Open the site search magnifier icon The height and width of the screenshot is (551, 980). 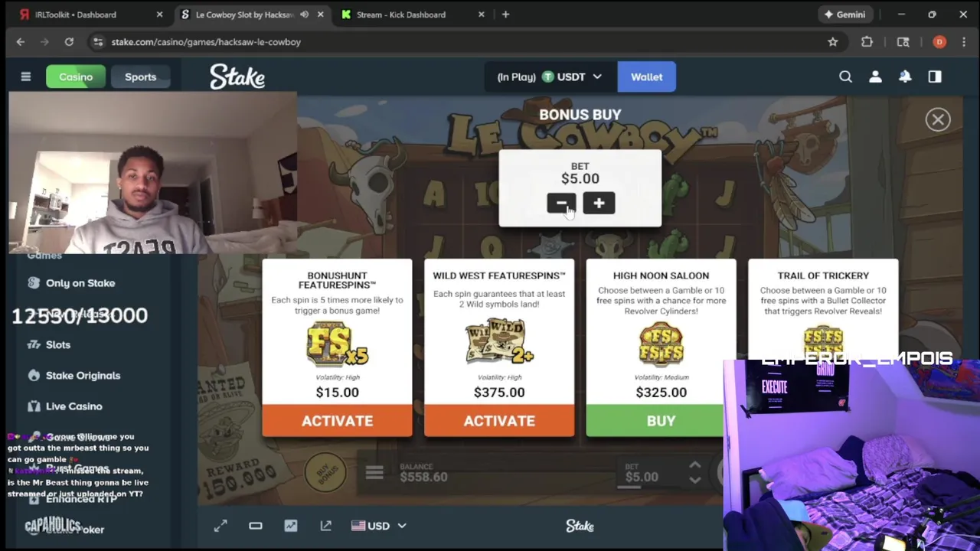[845, 77]
